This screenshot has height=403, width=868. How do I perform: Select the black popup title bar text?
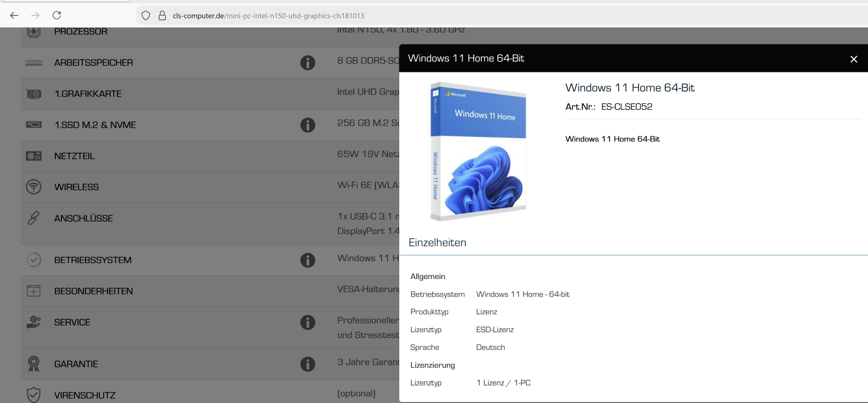point(466,58)
